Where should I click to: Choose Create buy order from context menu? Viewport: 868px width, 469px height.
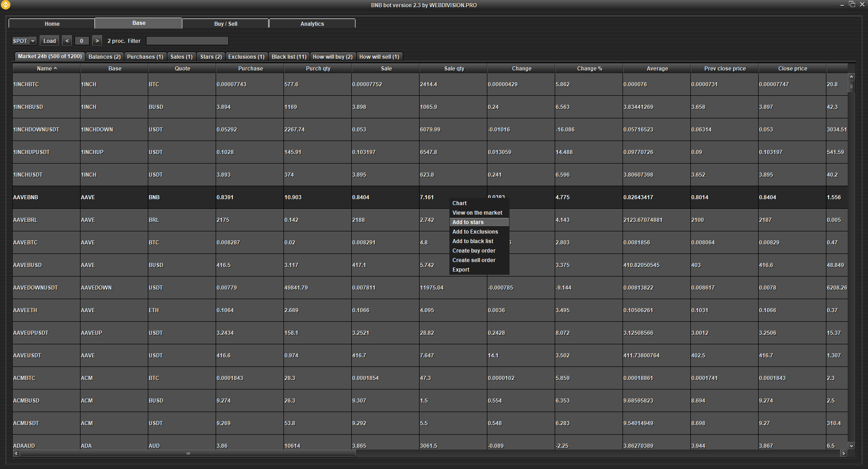point(474,251)
